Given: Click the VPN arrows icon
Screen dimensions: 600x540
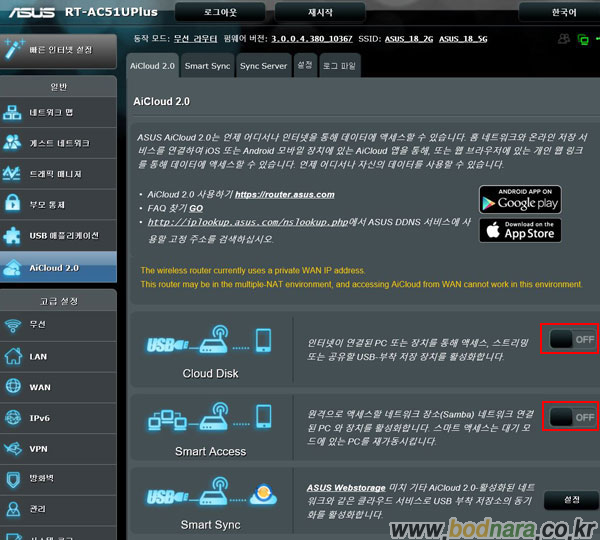Looking at the screenshot, I should pos(13,449).
